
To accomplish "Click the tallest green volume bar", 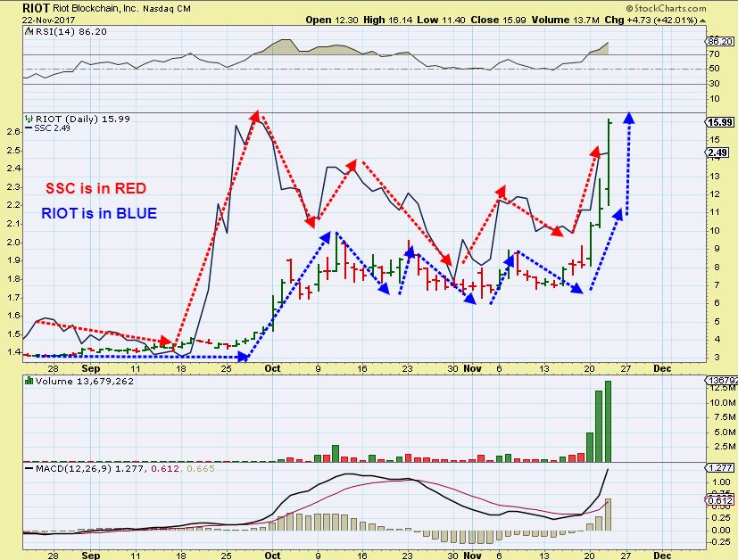I will tap(608, 421).
